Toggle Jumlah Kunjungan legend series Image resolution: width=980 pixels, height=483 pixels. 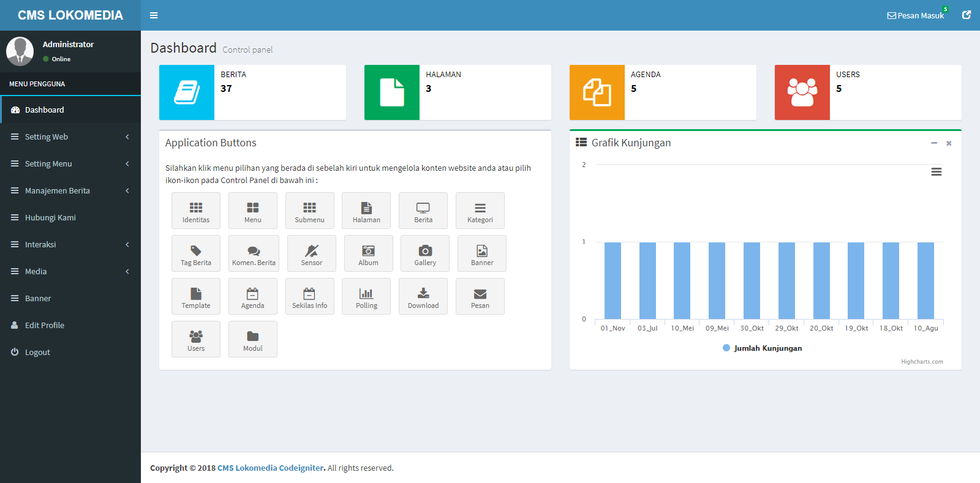[x=763, y=348]
